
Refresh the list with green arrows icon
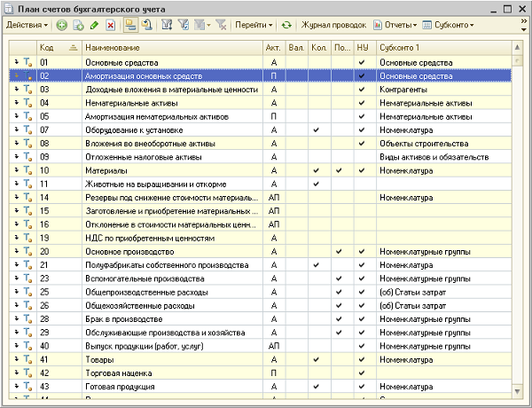coord(286,25)
